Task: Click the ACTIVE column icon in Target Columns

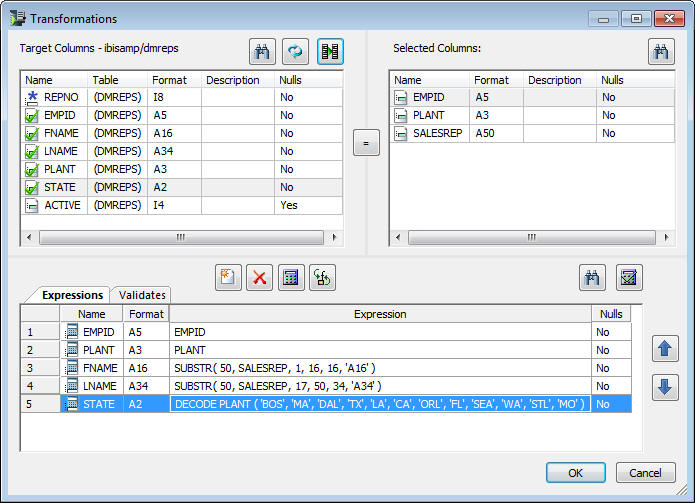Action: tap(32, 206)
